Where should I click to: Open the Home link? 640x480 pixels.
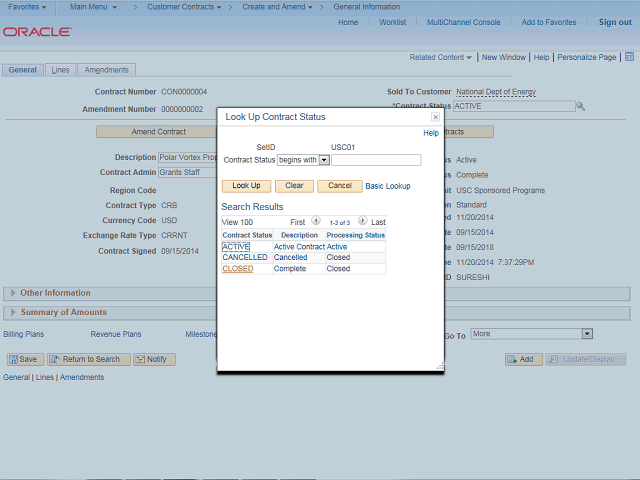[348, 22]
